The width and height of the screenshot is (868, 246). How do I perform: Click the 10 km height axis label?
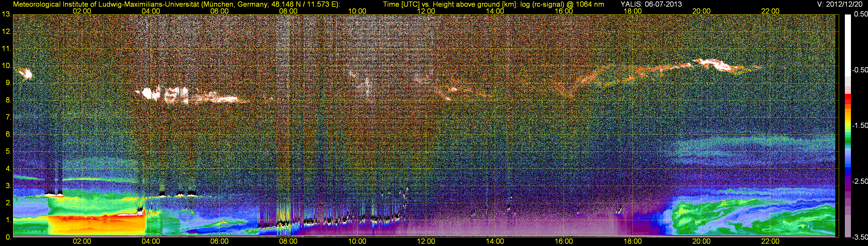(6, 66)
